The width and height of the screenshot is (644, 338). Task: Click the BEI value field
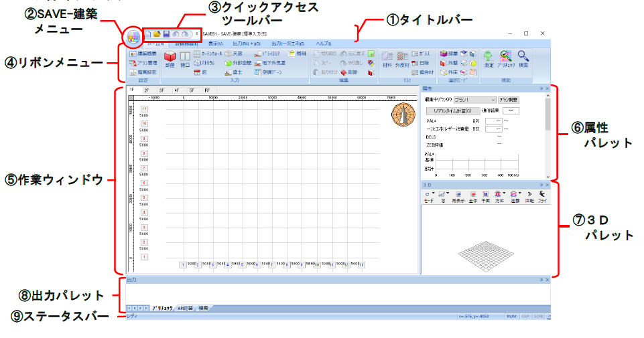pos(494,129)
